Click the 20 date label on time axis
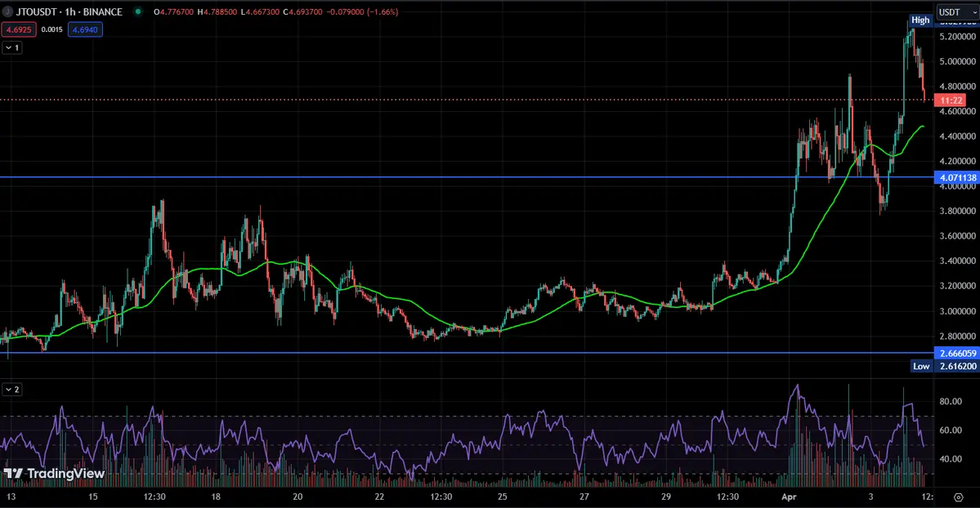Viewport: 980px width, 508px height. [x=298, y=497]
